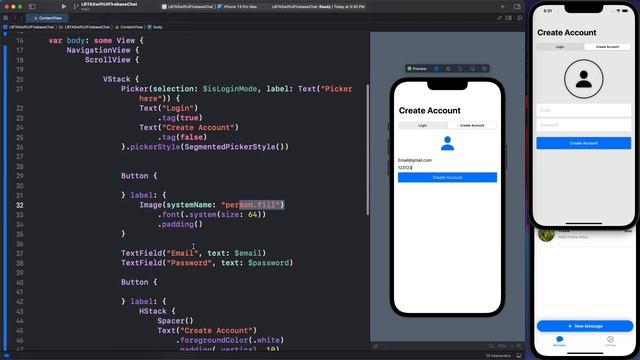Open the scheme selector LBTASwiftUIFirebaseChat
The height and width of the screenshot is (360, 640).
187,7
